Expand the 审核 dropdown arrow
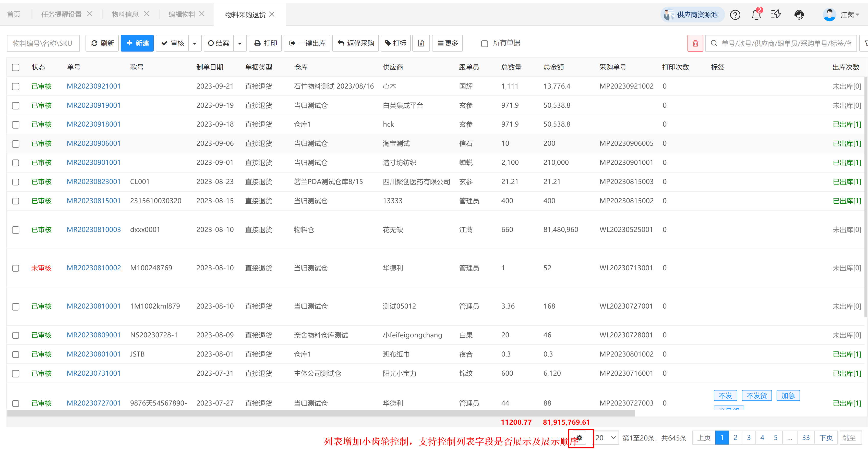The height and width of the screenshot is (453, 868). [x=195, y=43]
